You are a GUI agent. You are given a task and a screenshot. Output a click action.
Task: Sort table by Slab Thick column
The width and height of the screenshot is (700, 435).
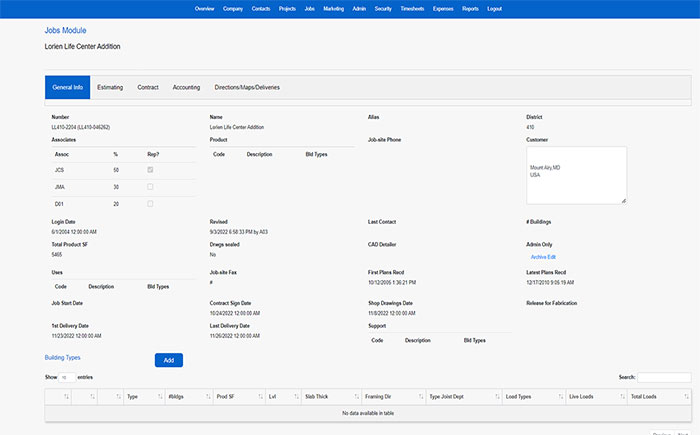point(331,397)
